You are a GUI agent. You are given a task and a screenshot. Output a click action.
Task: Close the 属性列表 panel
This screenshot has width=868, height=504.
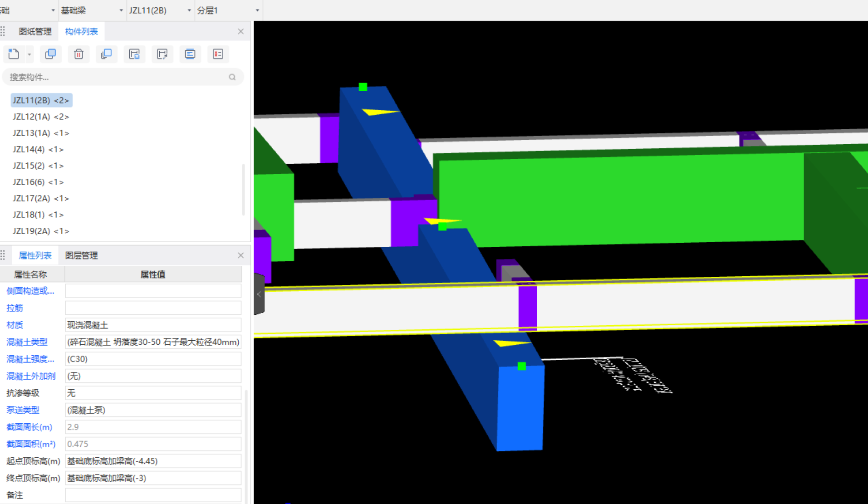(x=240, y=255)
